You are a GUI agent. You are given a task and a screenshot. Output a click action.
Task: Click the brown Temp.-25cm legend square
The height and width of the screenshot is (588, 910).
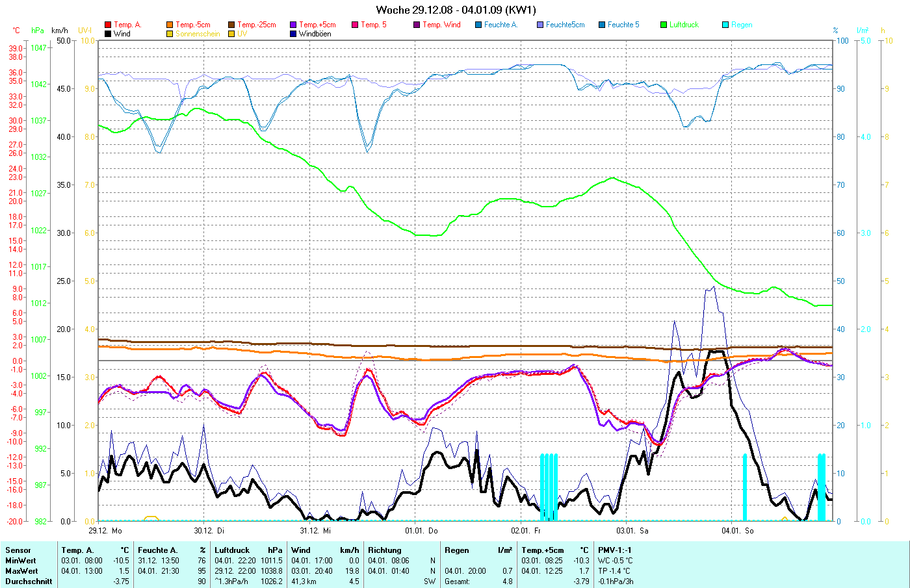click(231, 25)
